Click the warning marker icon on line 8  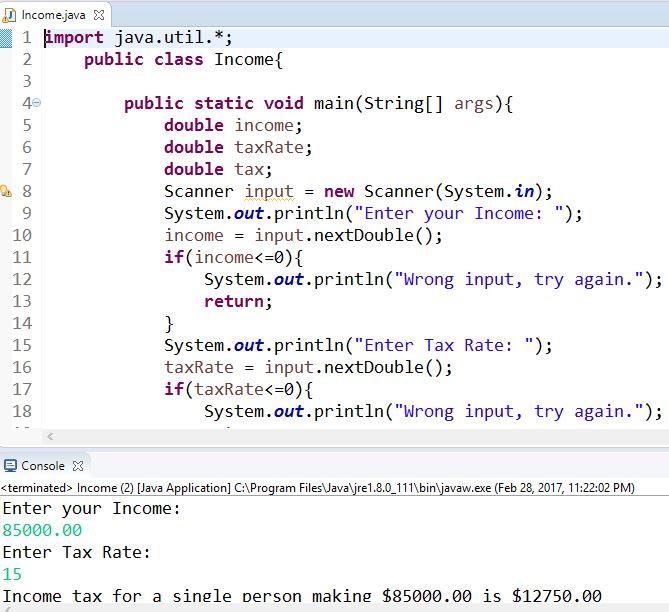click(x=6, y=191)
